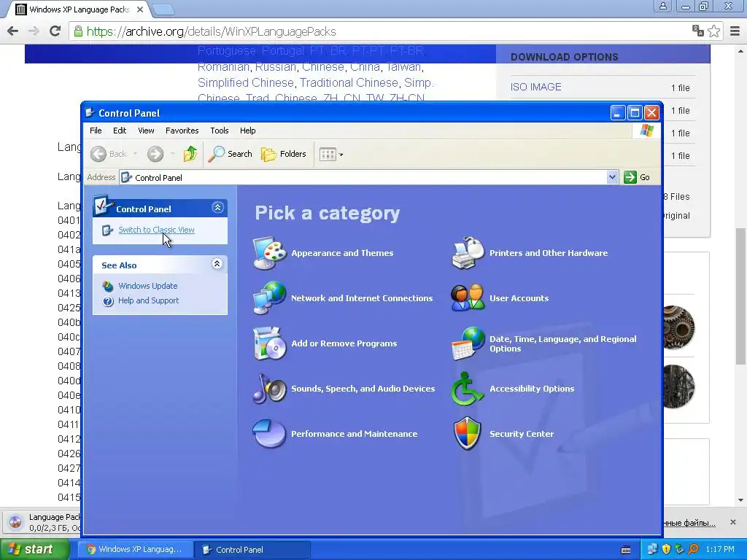747x560 pixels.
Task: Open the Views button dropdown arrow
Action: pos(341,155)
